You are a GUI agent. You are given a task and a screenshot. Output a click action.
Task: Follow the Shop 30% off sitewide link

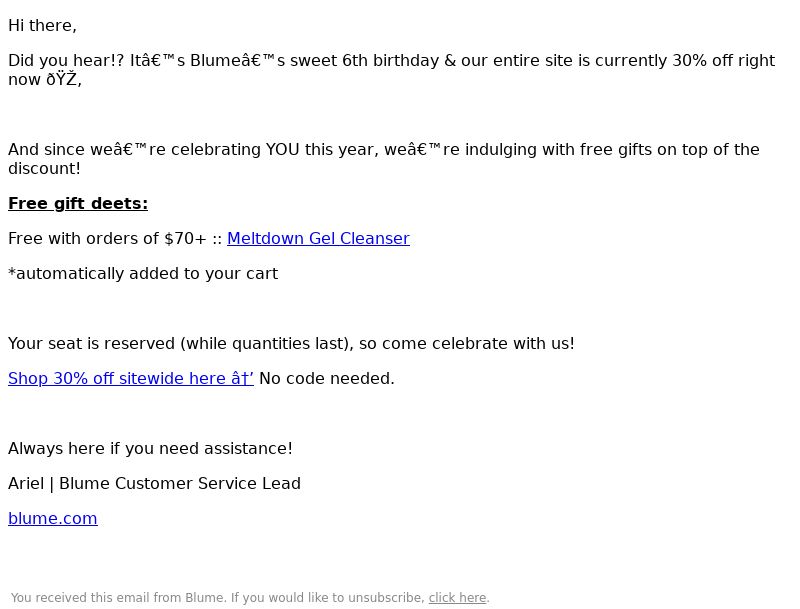pyautogui.click(x=131, y=378)
